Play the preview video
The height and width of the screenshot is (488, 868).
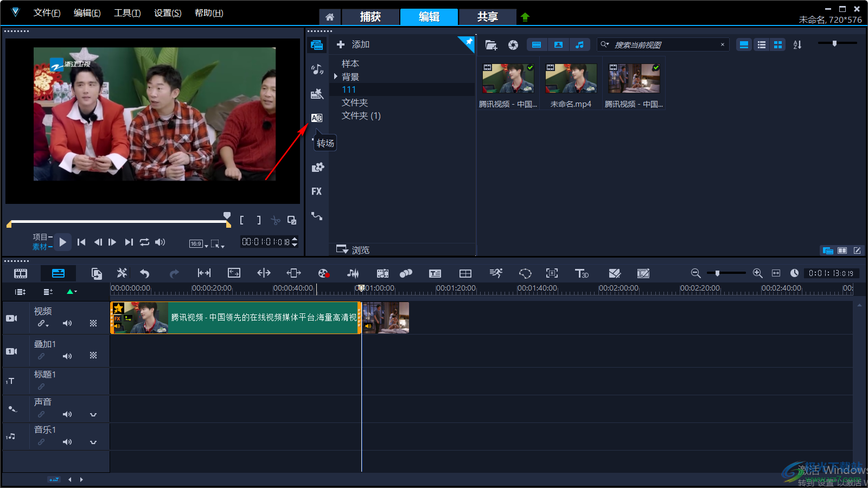(63, 242)
